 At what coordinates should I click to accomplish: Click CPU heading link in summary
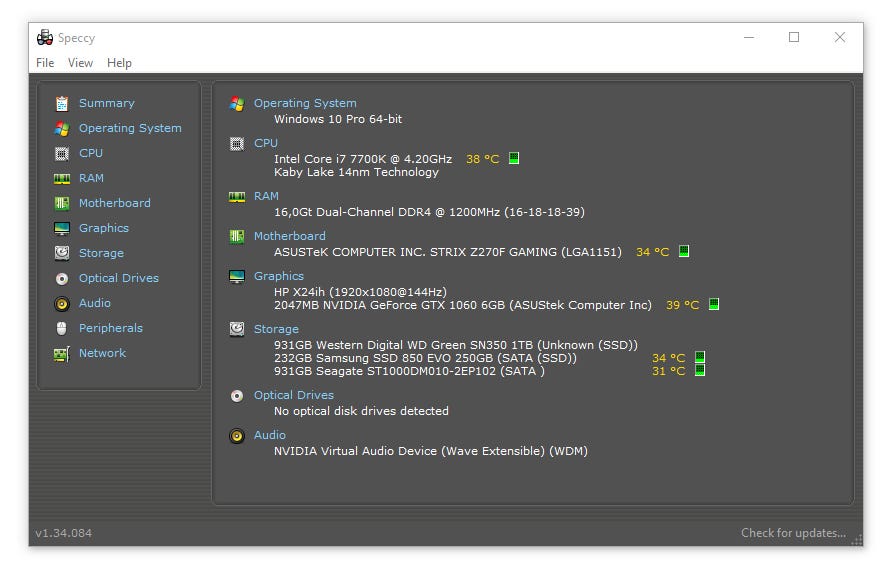pyautogui.click(x=265, y=143)
